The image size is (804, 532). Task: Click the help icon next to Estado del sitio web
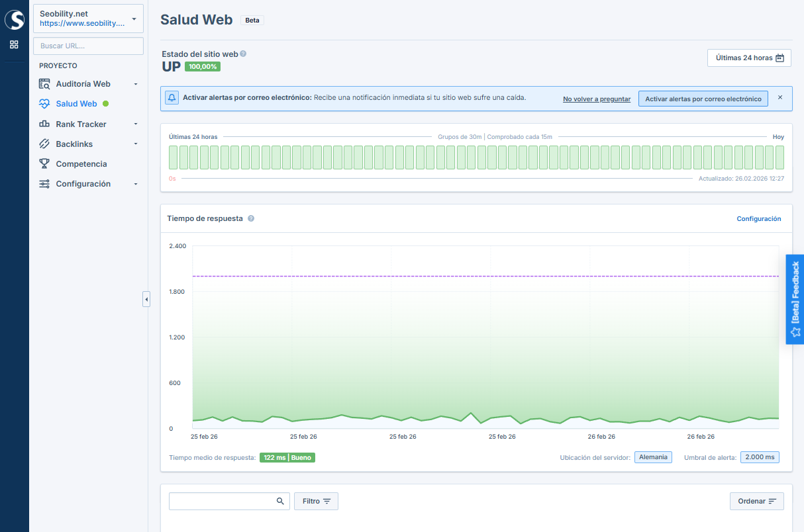243,54
